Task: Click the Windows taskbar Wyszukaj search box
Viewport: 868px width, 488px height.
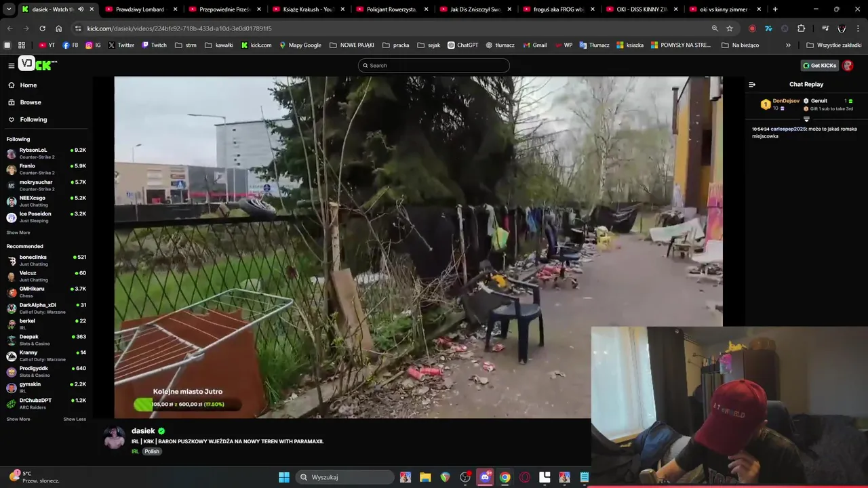Action: [344, 477]
